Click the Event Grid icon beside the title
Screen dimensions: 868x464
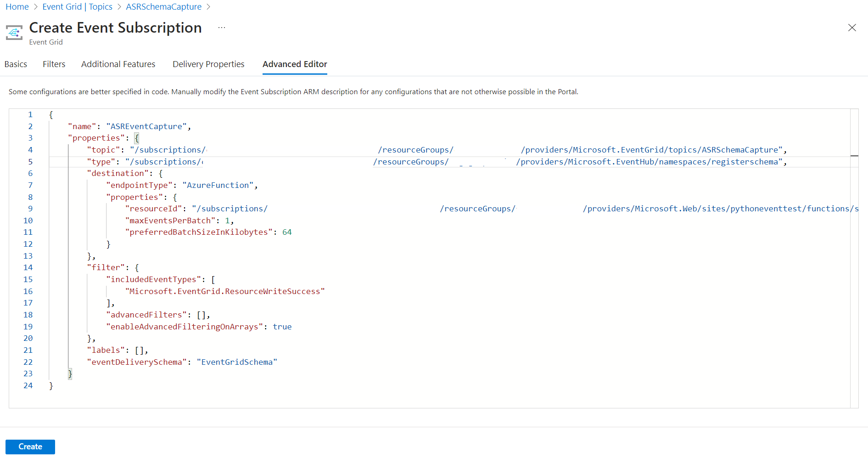click(14, 32)
